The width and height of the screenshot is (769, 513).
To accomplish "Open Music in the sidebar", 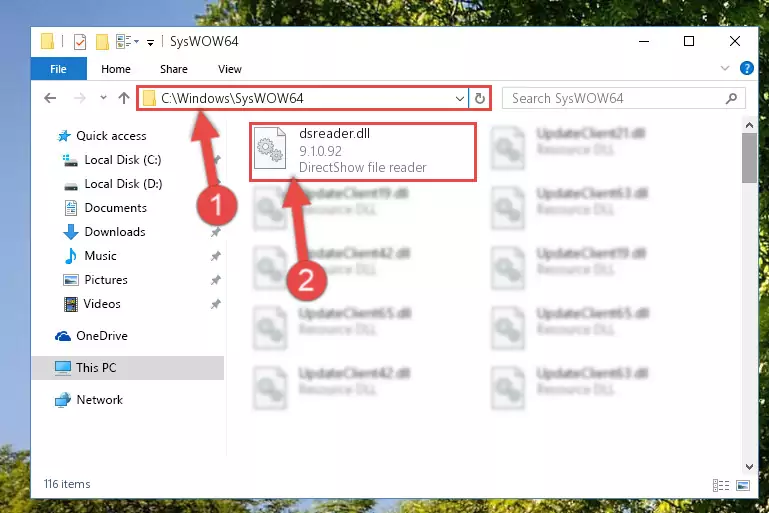I will pos(100,256).
